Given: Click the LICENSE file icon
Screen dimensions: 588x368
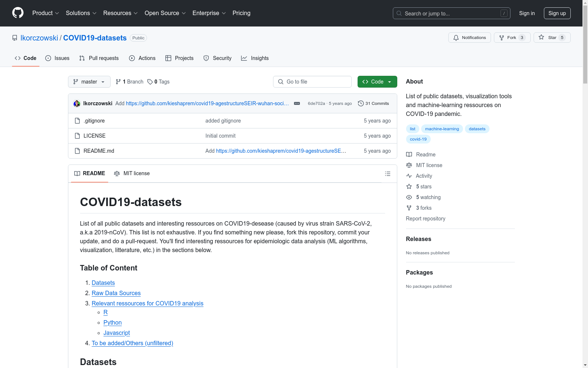Looking at the screenshot, I should point(77,136).
